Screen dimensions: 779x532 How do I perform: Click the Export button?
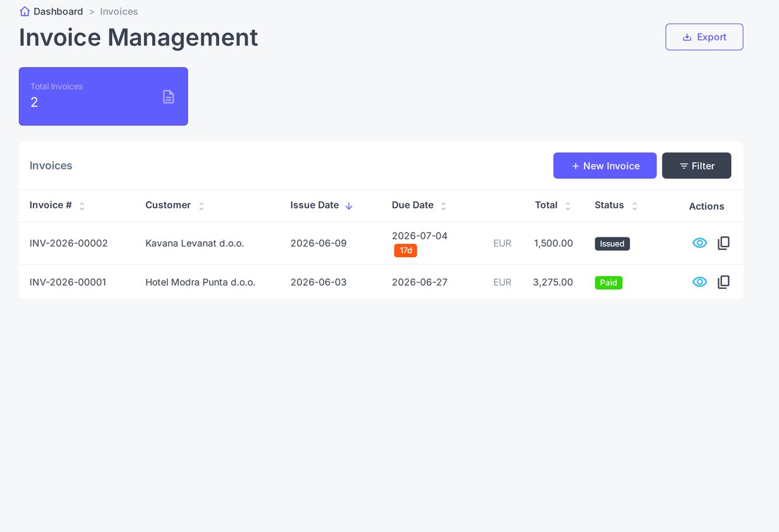704,37
